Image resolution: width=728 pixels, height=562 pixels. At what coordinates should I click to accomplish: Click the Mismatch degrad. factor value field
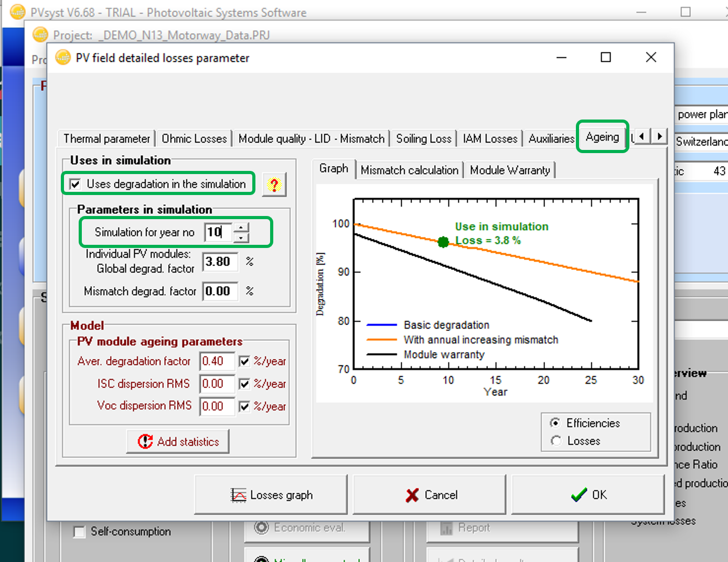220,291
